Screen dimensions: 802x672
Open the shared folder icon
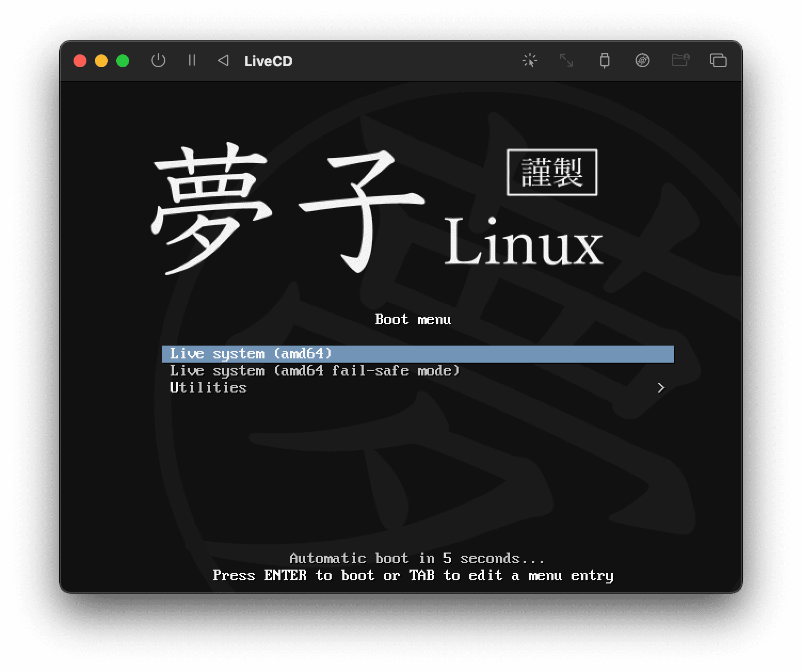click(680, 60)
